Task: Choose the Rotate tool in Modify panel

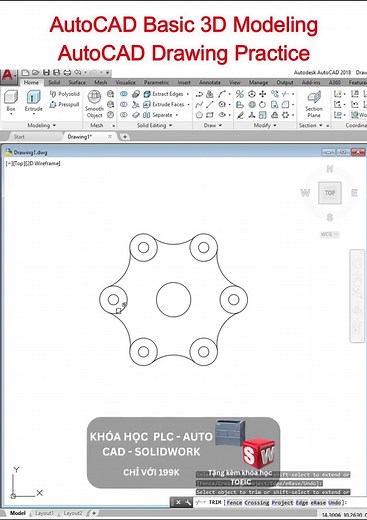Action: point(263,105)
